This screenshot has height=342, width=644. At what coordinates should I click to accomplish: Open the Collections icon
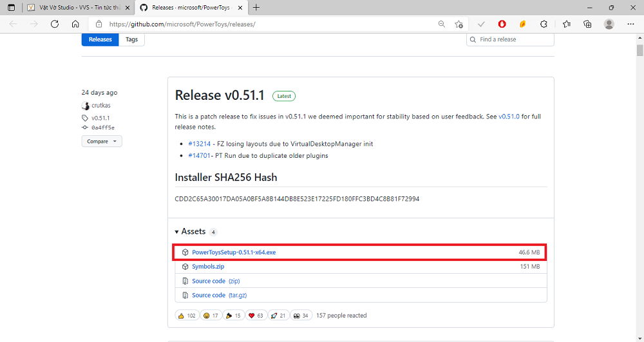[x=587, y=24]
